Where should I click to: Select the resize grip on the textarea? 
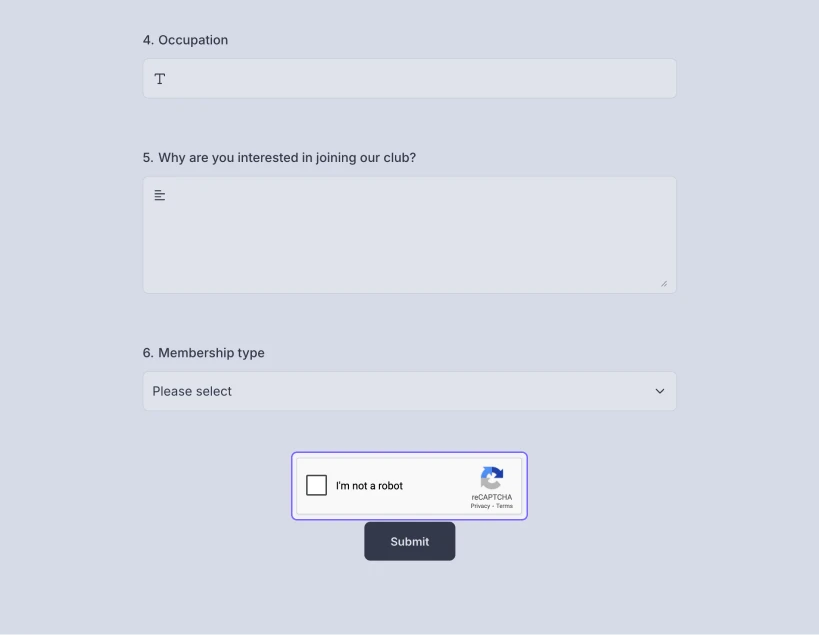click(x=663, y=282)
